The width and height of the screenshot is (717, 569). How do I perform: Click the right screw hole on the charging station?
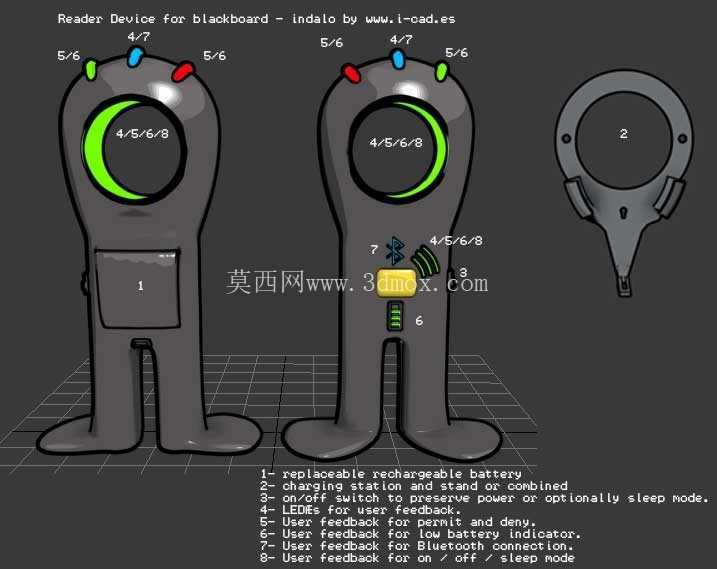click(682, 138)
